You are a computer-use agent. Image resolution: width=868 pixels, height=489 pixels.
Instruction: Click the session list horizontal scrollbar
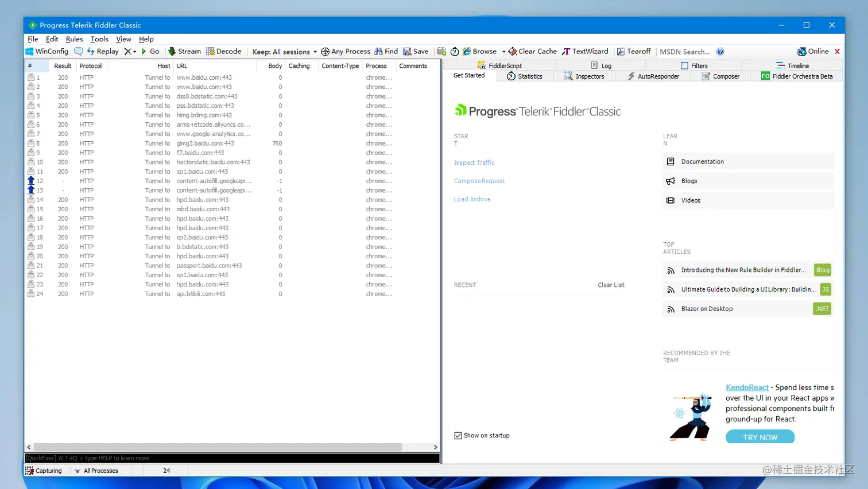click(x=218, y=447)
